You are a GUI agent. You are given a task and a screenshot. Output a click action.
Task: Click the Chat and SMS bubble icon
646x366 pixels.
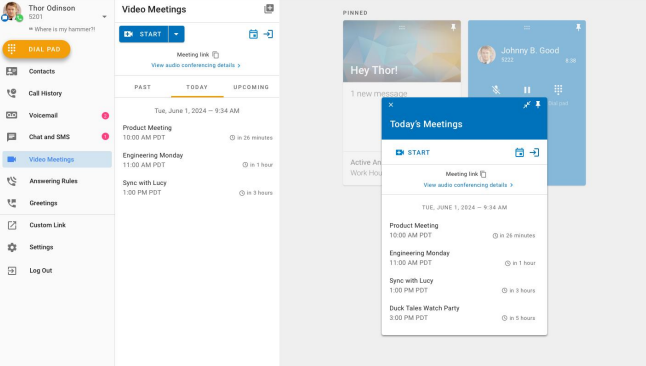12,137
